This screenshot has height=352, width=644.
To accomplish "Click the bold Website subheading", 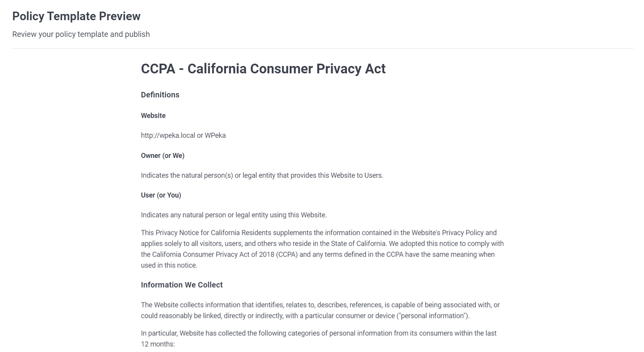I will [153, 116].
